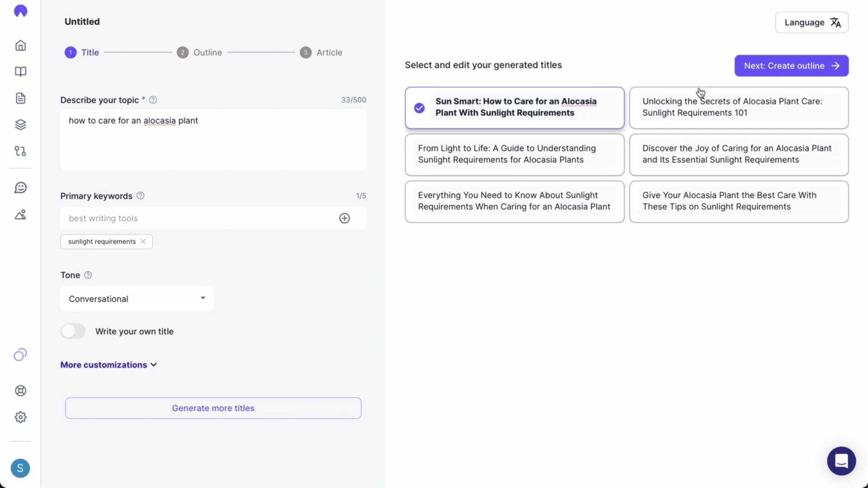The width and height of the screenshot is (868, 488).
Task: Remove the sunlight requirements keyword tag
Action: 143,242
